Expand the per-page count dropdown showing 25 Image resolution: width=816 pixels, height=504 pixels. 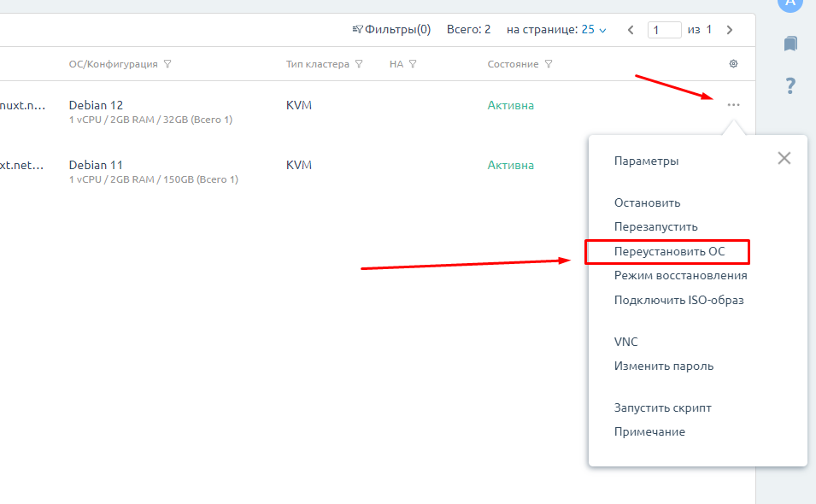tap(594, 30)
